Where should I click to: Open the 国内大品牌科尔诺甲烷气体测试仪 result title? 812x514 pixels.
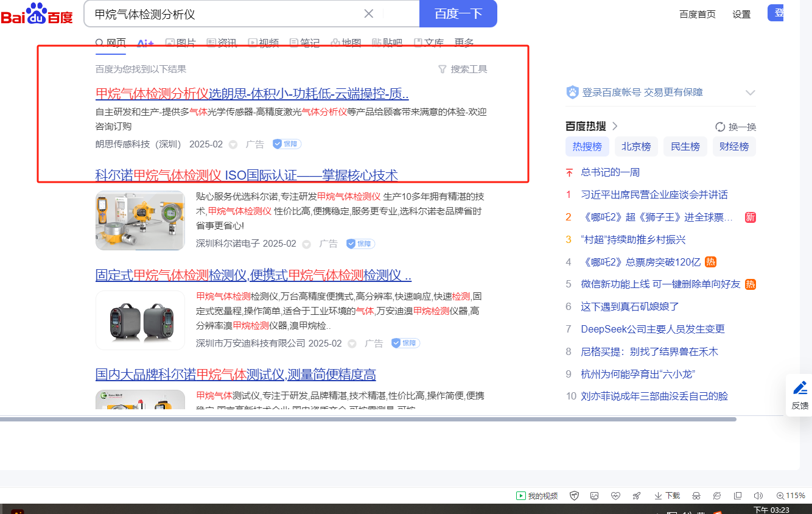[236, 374]
